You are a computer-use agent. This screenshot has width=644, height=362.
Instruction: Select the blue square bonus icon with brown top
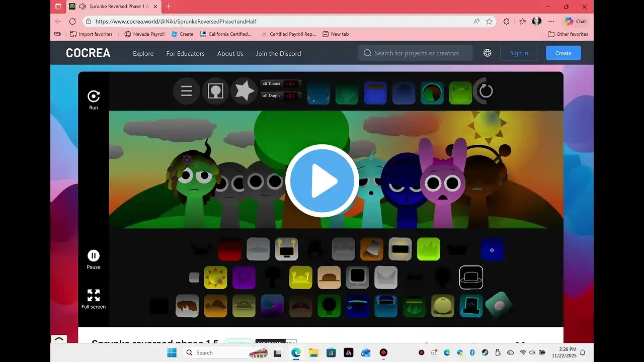(375, 93)
